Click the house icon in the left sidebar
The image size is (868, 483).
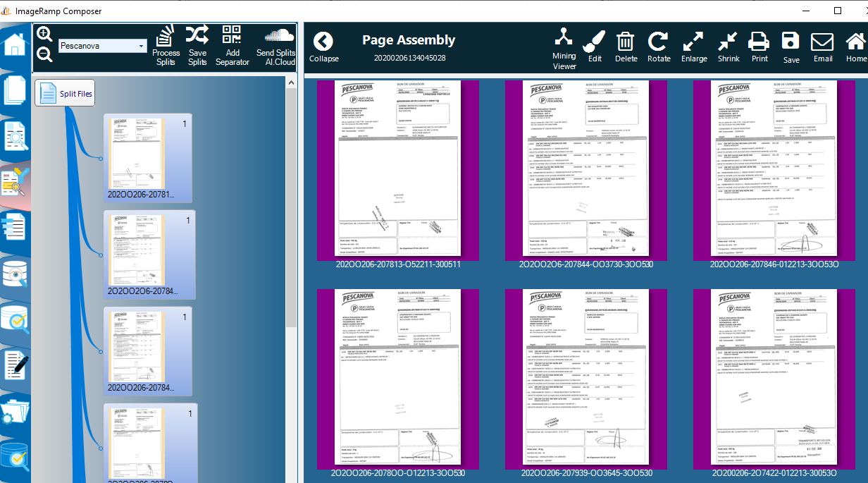click(15, 44)
